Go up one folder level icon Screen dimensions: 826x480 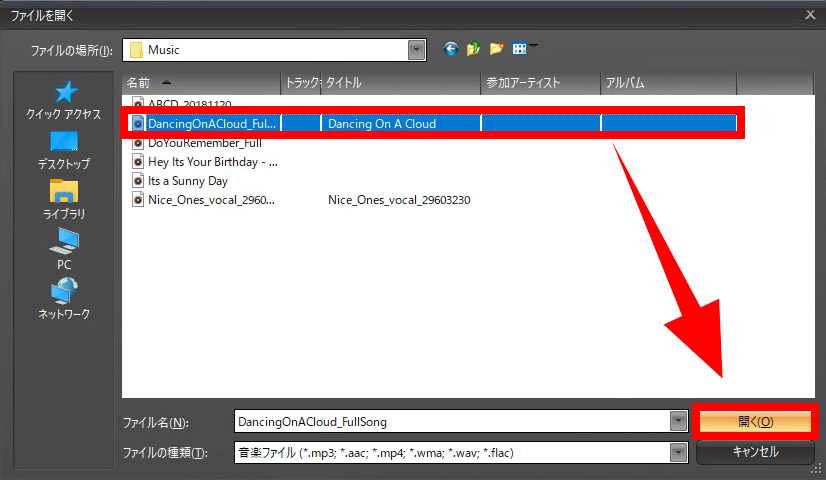point(473,48)
